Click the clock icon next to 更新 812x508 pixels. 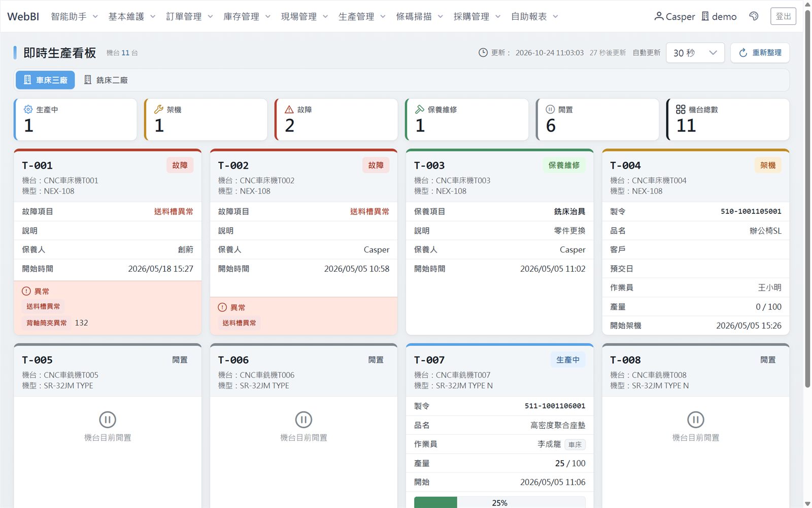point(483,53)
